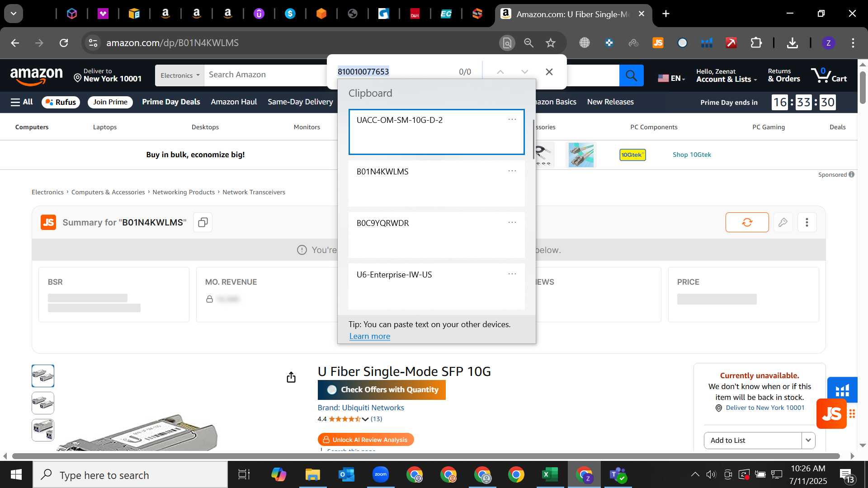Open the Windows Start menu

(16, 474)
